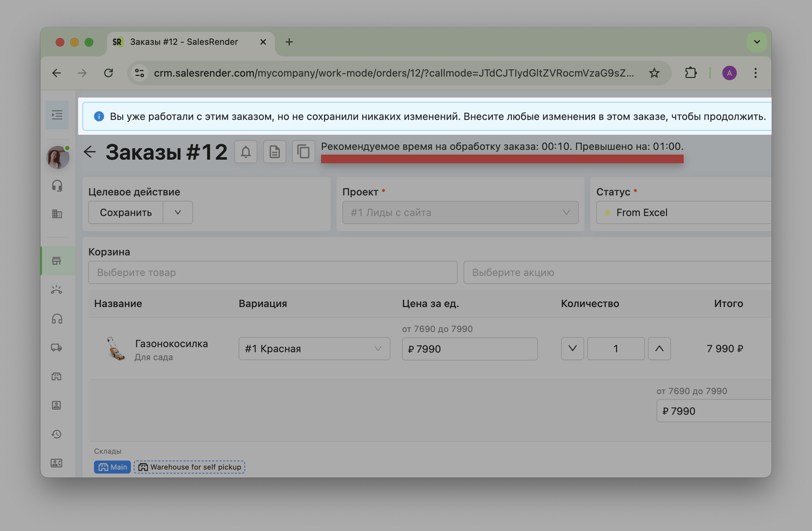Click the Газонокосилка product name

pos(172,344)
